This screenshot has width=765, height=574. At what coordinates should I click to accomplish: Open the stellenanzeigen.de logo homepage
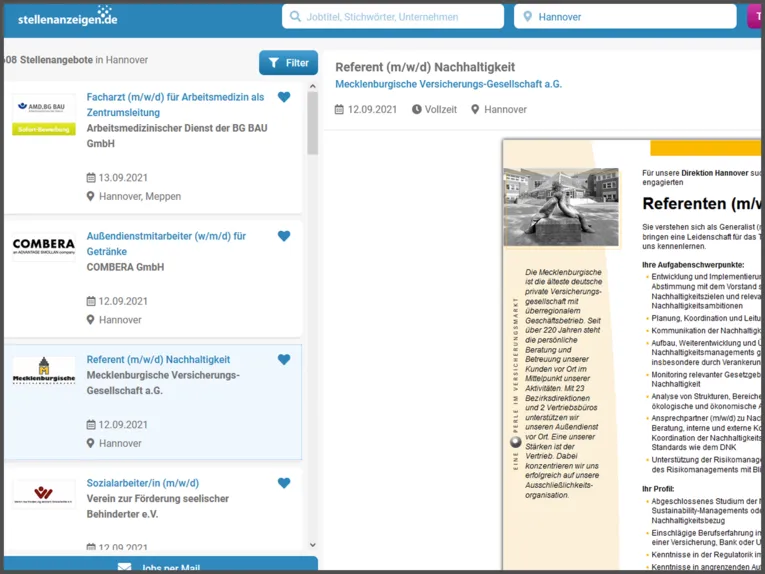(x=67, y=17)
